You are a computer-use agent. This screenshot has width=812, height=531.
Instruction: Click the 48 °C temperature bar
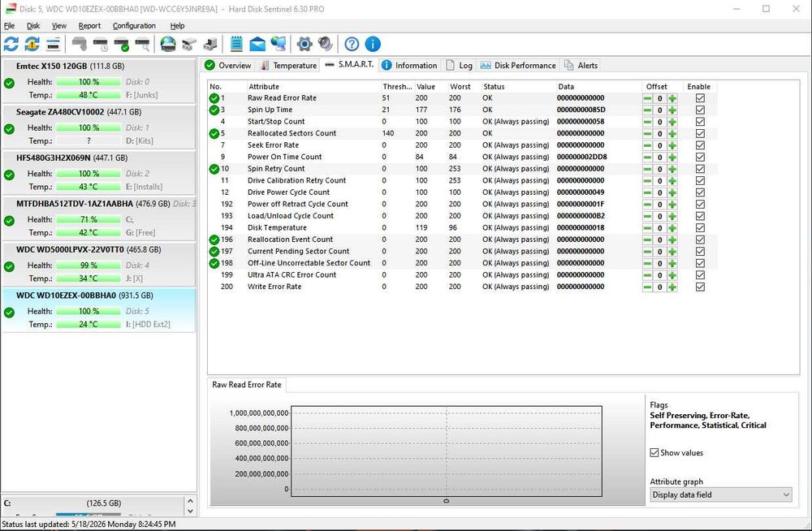tap(89, 95)
